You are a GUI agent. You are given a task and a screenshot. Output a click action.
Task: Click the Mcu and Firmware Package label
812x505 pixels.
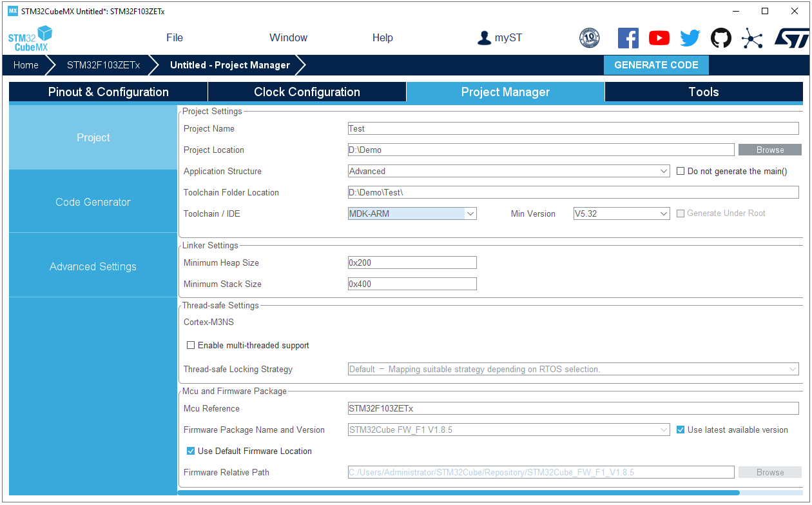[235, 391]
